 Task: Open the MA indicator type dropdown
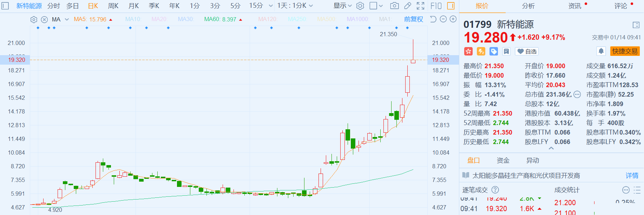pyautogui.click(x=60, y=19)
